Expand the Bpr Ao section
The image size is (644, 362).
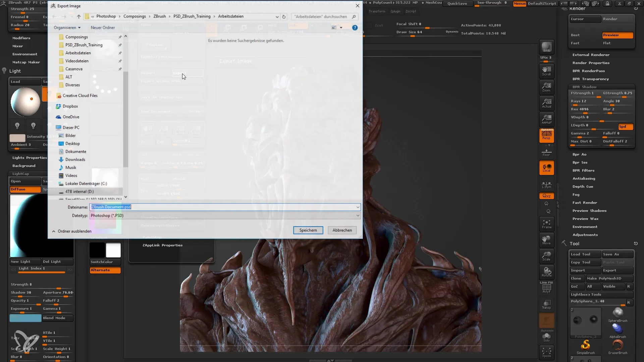click(x=579, y=155)
